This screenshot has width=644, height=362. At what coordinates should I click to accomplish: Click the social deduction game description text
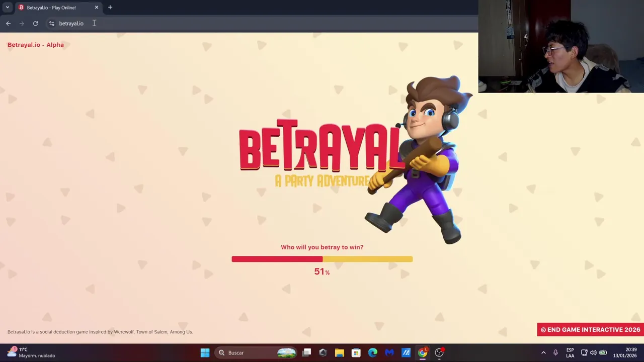100,332
